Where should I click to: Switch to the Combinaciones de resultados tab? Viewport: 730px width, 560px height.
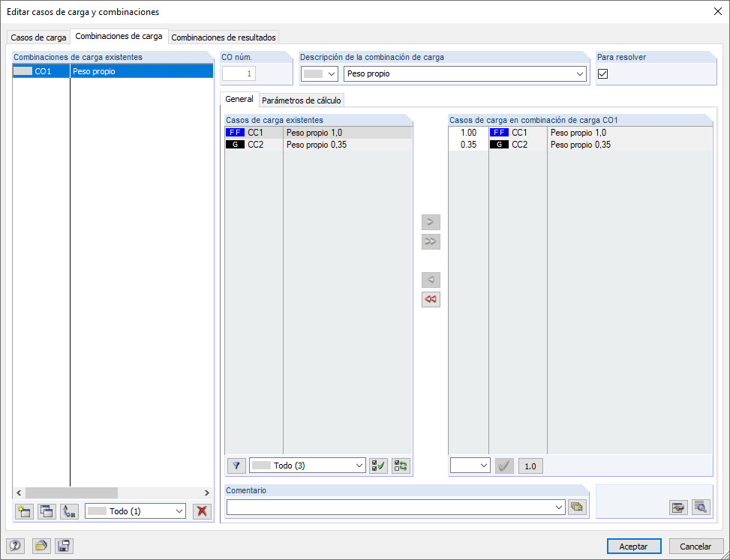click(223, 37)
